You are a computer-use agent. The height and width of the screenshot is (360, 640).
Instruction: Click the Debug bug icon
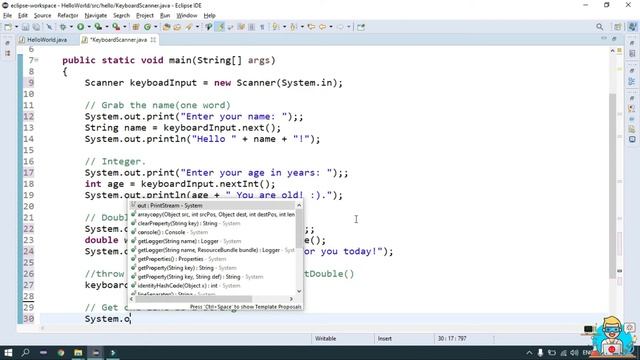point(63,27)
